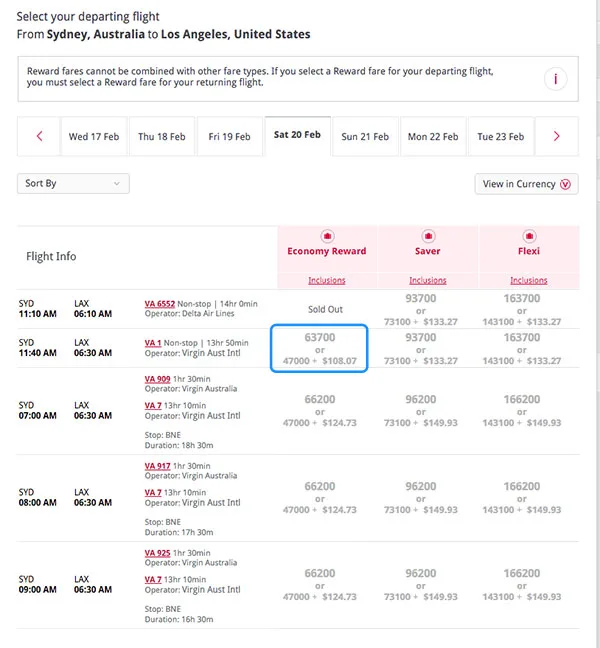Click the baggage icon above Economy Reward
Image resolution: width=600 pixels, height=648 pixels.
coord(327,237)
